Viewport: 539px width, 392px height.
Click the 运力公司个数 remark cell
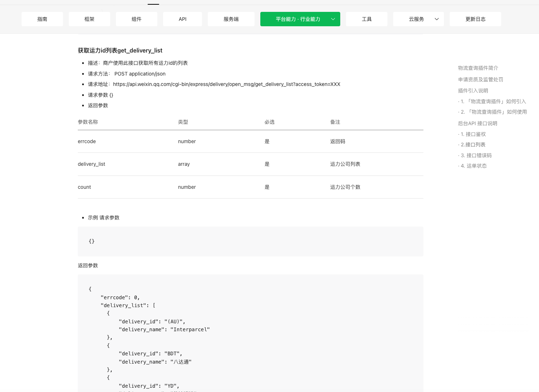click(x=345, y=187)
